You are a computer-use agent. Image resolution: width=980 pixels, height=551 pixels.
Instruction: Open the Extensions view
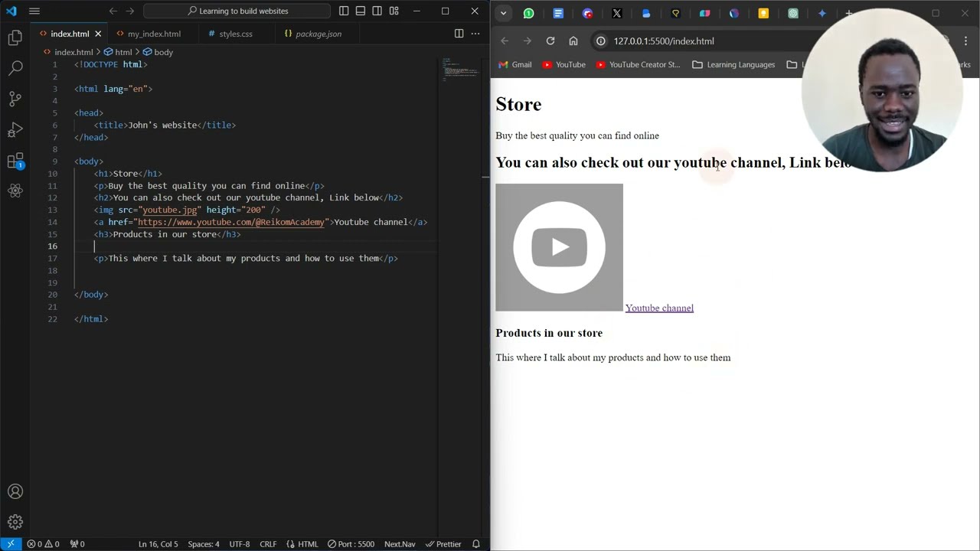(x=15, y=161)
